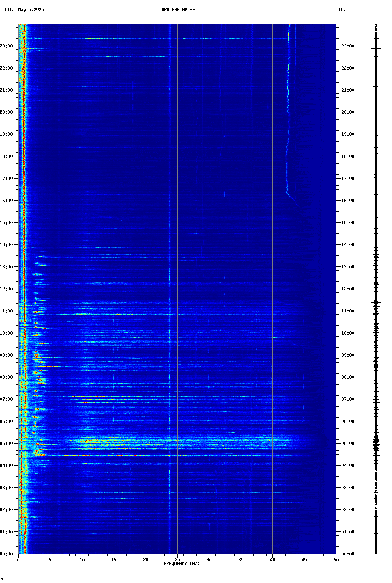
Task: Click the 16:00 label on the right time axis
Action: tap(348, 201)
